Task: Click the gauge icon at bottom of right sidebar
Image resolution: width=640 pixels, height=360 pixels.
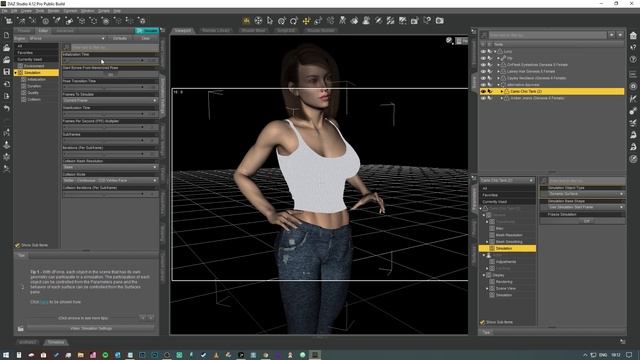Action: [633, 159]
